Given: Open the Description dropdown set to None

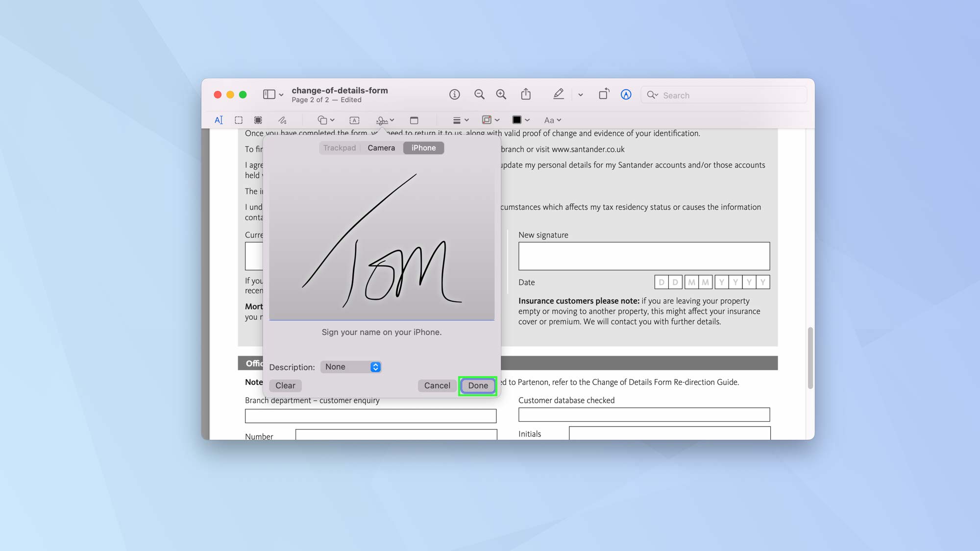Looking at the screenshot, I should click(x=350, y=366).
